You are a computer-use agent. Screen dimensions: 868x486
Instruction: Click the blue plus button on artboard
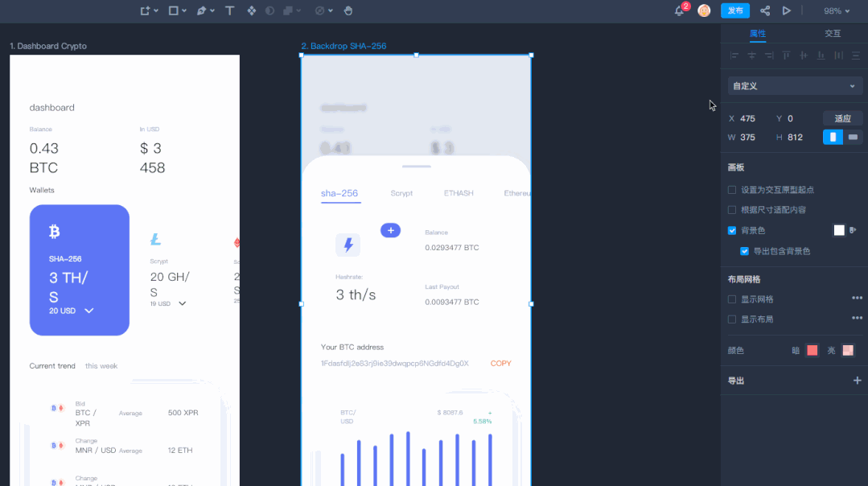pyautogui.click(x=390, y=230)
